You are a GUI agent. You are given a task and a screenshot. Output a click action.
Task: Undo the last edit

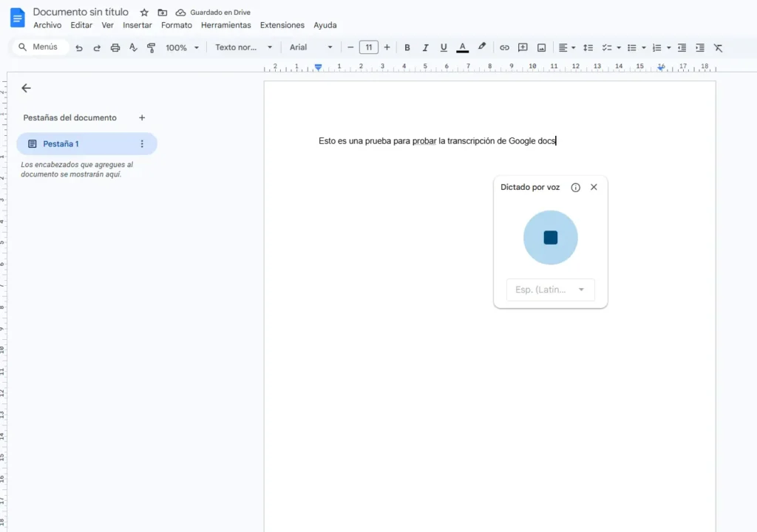79,47
